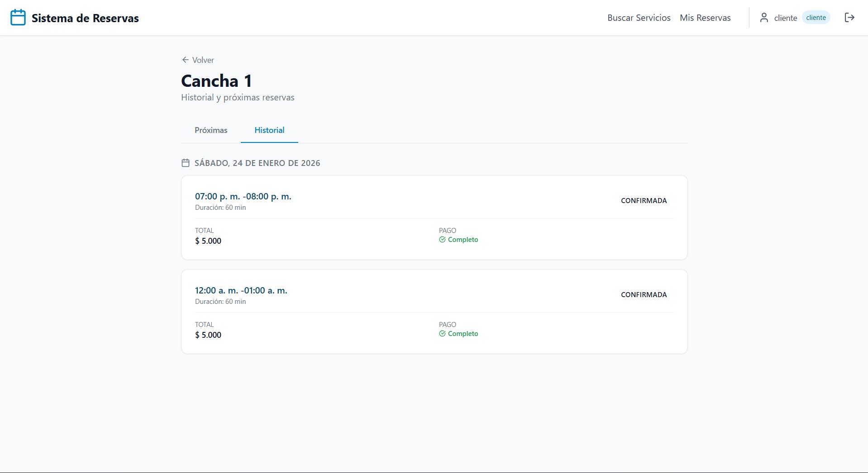Image resolution: width=868 pixels, height=473 pixels.
Task: Click the back arrow beside Volver
Action: pyautogui.click(x=185, y=60)
